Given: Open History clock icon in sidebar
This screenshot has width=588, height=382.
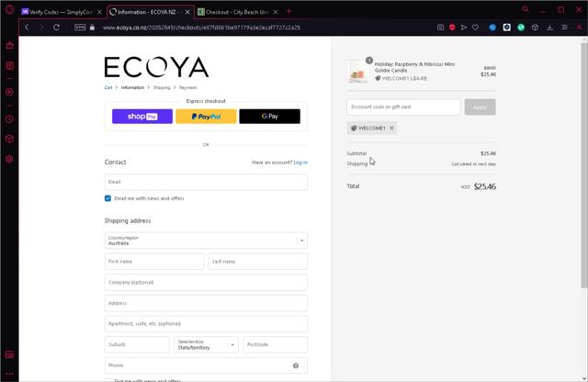Looking at the screenshot, I should (x=9, y=119).
